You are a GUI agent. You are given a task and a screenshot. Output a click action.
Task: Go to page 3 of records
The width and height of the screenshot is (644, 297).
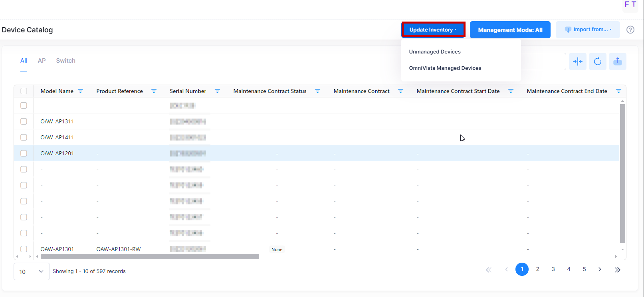553,269
